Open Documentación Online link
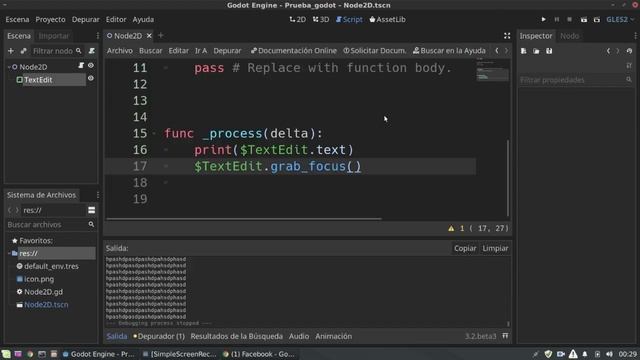This screenshot has width=640, height=360. (x=294, y=51)
